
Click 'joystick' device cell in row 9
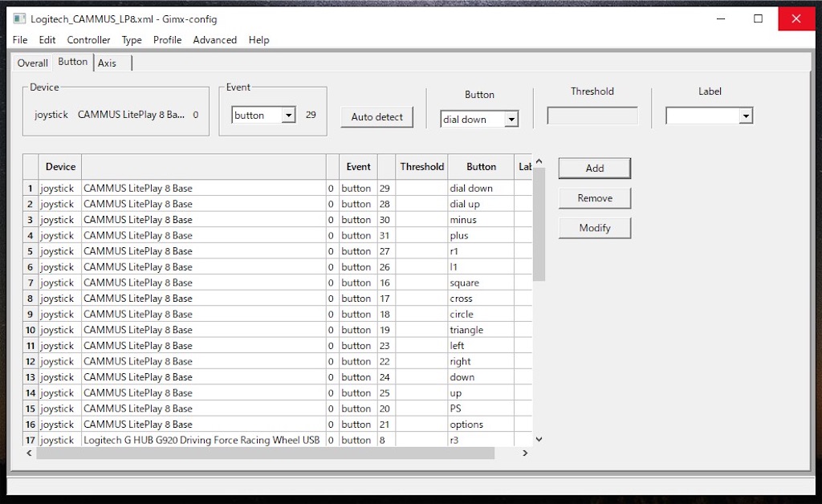pos(59,314)
